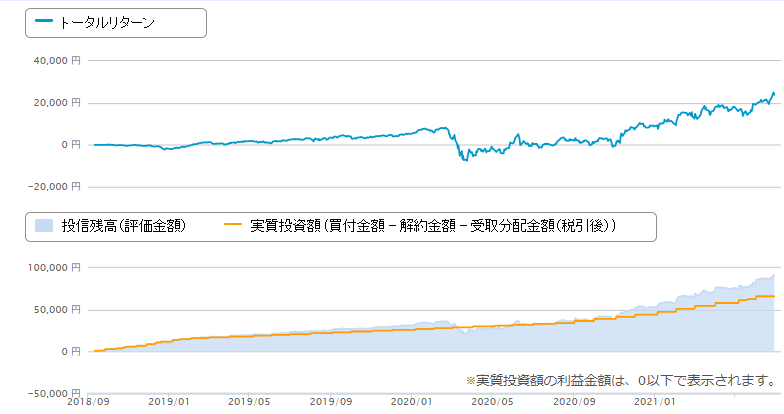Click the lowest dip of total return line

[464, 160]
